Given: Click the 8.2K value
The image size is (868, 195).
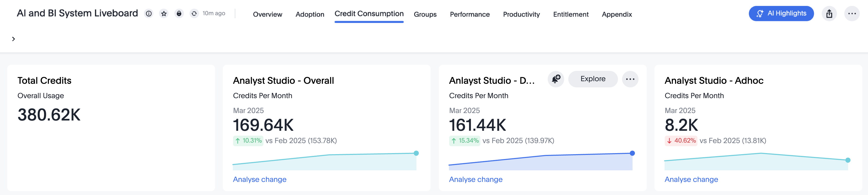Looking at the screenshot, I should click(x=681, y=125).
